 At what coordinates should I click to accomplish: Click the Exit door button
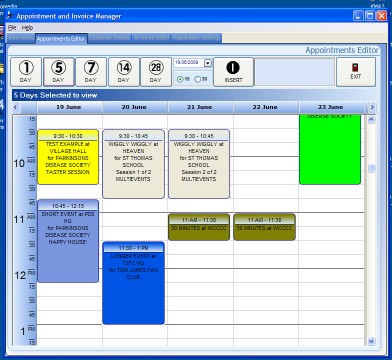[356, 72]
